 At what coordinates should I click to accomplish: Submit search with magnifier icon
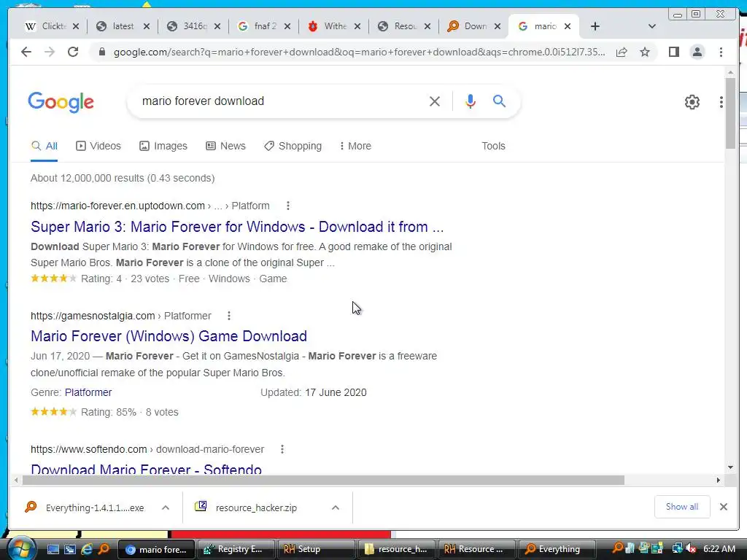pyautogui.click(x=499, y=101)
